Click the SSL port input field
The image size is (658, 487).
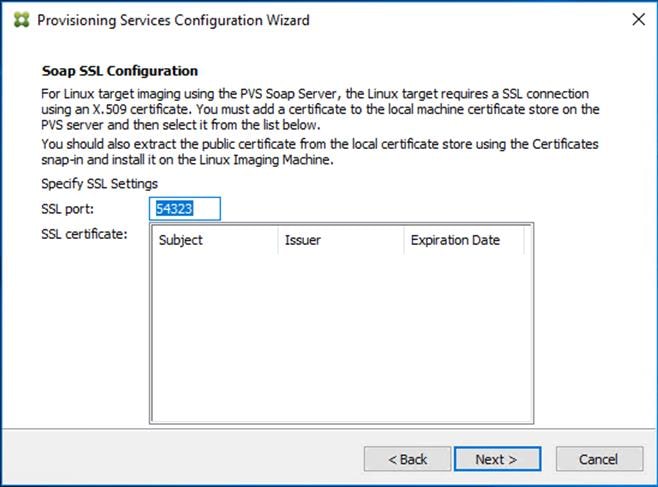coord(185,208)
